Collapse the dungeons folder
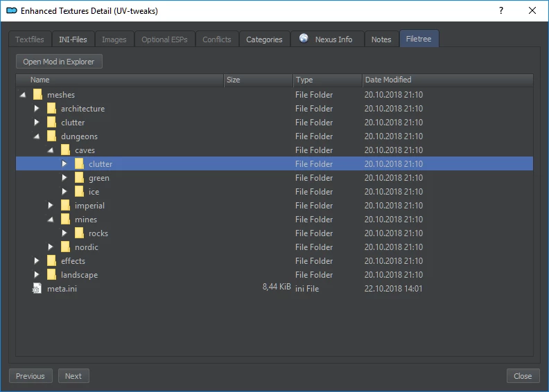 37,136
